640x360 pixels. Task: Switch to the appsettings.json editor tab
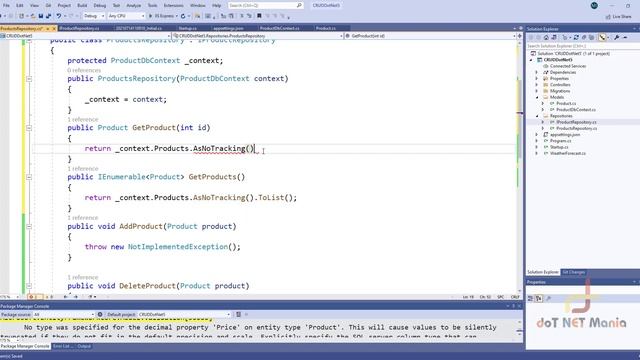point(228,28)
